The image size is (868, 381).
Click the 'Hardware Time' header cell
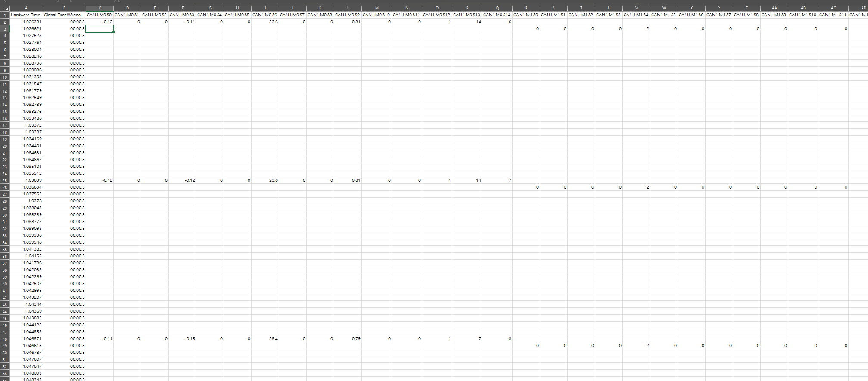[x=26, y=15]
